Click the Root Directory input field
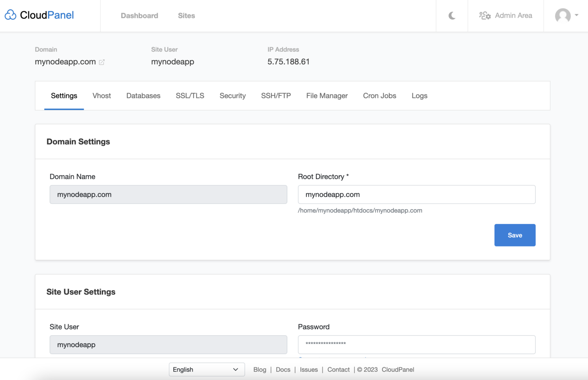The image size is (588, 380). tap(417, 194)
